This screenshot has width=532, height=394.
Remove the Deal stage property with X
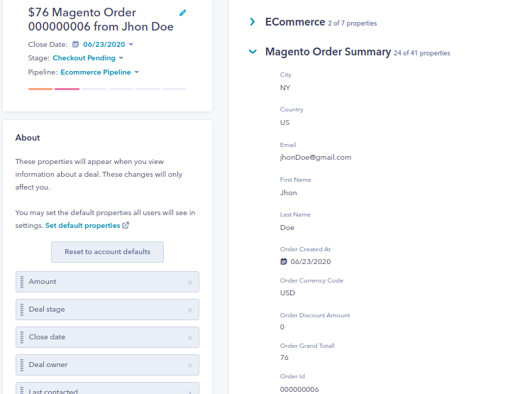click(x=190, y=310)
